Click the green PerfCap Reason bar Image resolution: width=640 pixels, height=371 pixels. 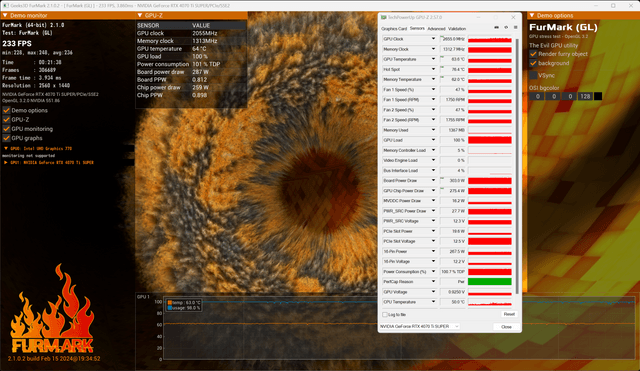(489, 282)
